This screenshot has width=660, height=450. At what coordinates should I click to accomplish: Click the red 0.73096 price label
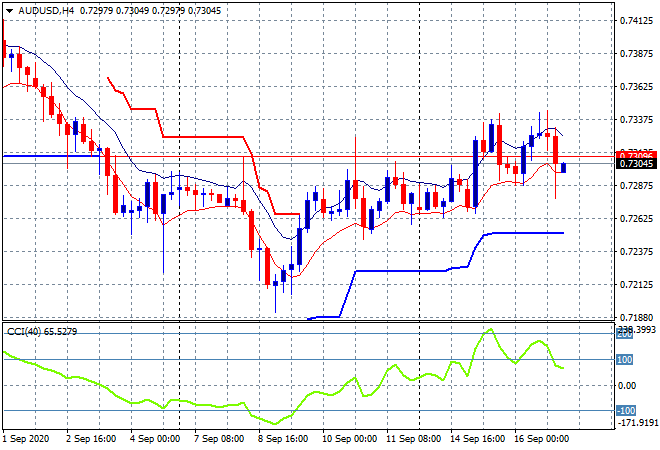636,154
